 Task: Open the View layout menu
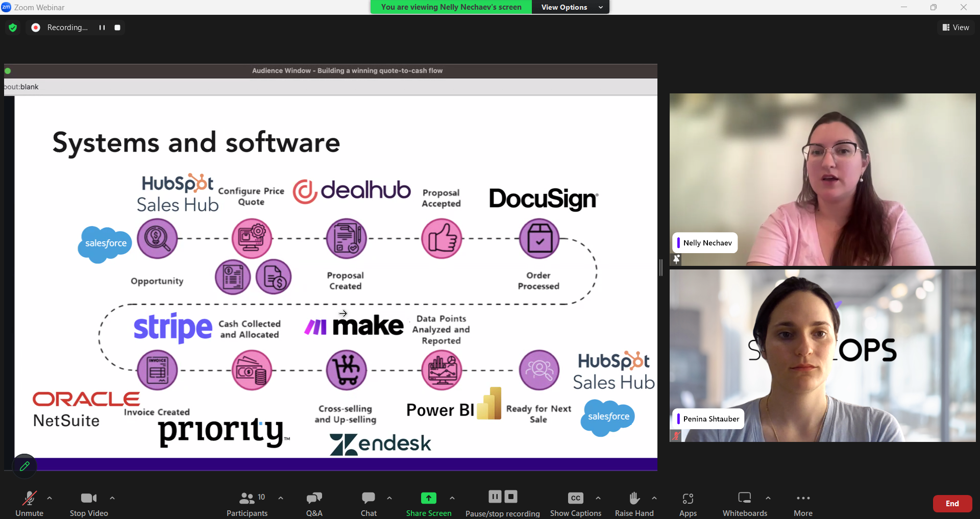pos(956,28)
